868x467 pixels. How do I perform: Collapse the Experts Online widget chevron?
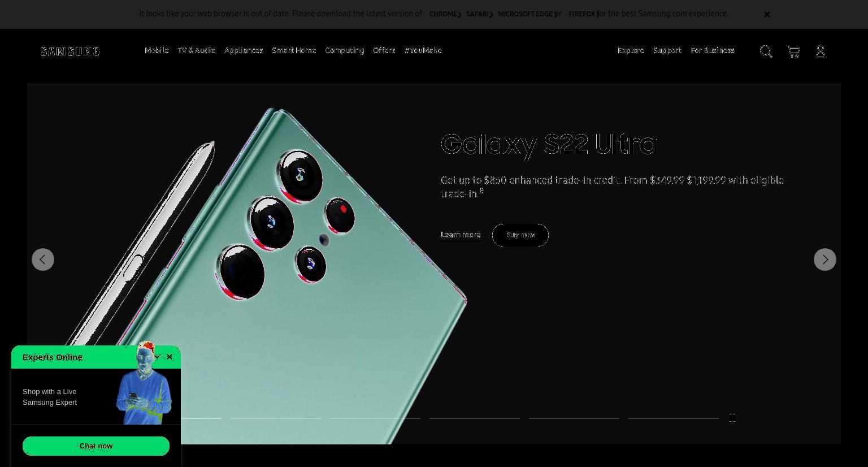pyautogui.click(x=158, y=357)
